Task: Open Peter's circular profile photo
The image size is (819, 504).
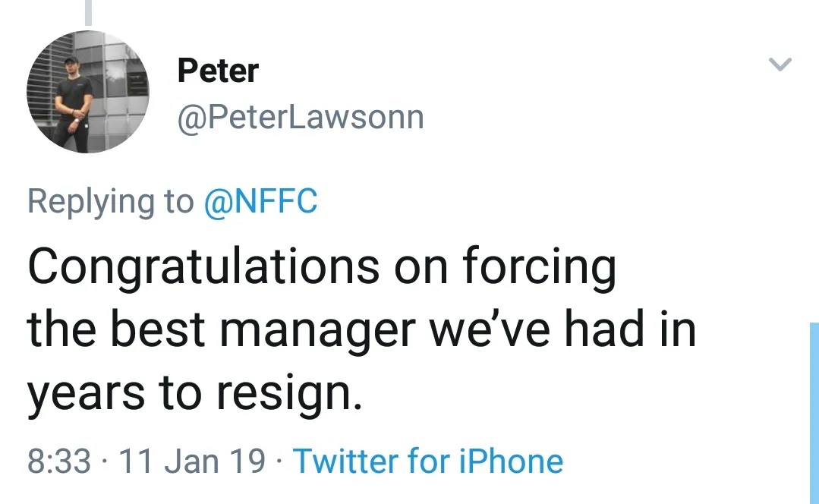Action: tap(87, 92)
